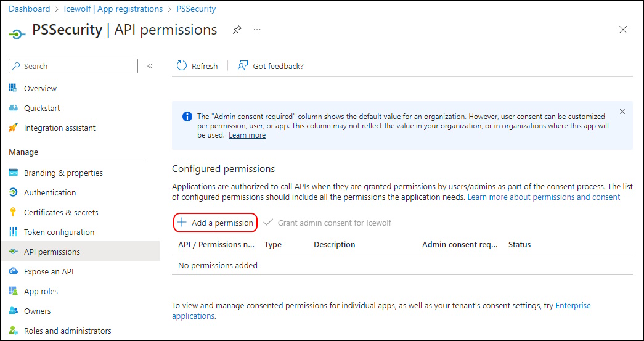Open Learn more about permissions and consent
The width and height of the screenshot is (644, 341).
[x=544, y=197]
